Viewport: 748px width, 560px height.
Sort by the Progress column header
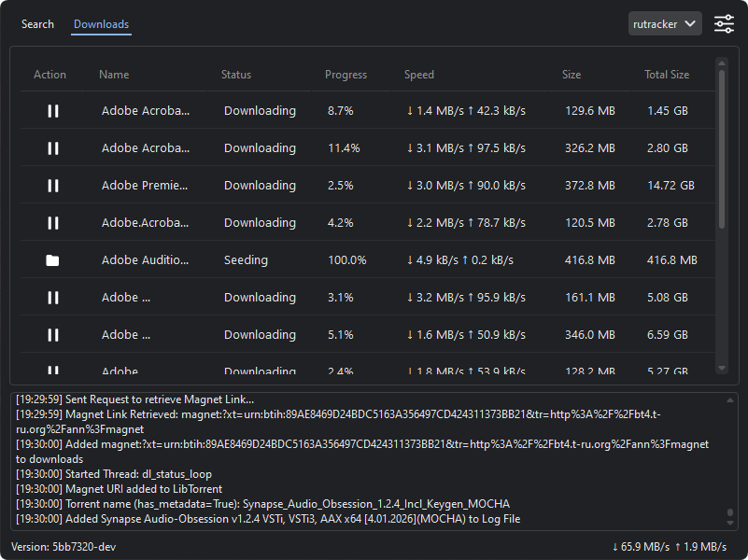(346, 75)
